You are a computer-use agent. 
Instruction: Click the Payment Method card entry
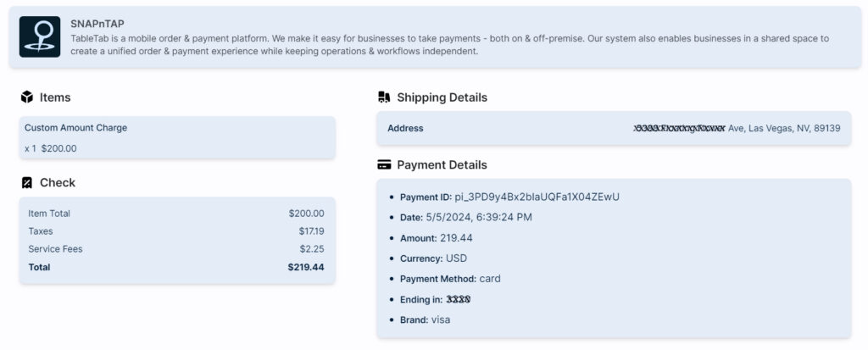(x=450, y=279)
